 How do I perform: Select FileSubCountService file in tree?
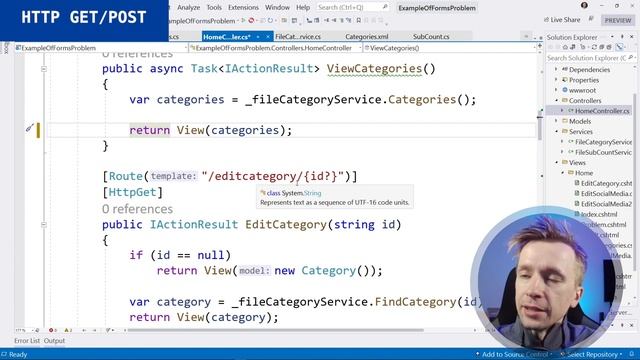[603, 152]
